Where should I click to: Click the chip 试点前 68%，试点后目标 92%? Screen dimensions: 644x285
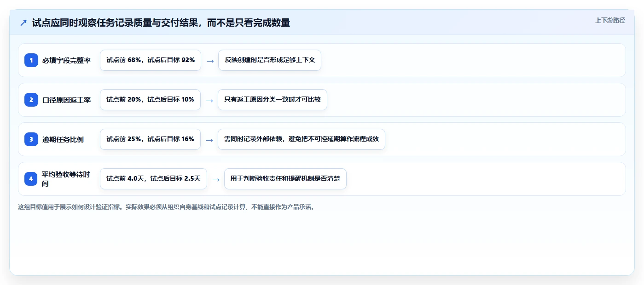point(151,60)
